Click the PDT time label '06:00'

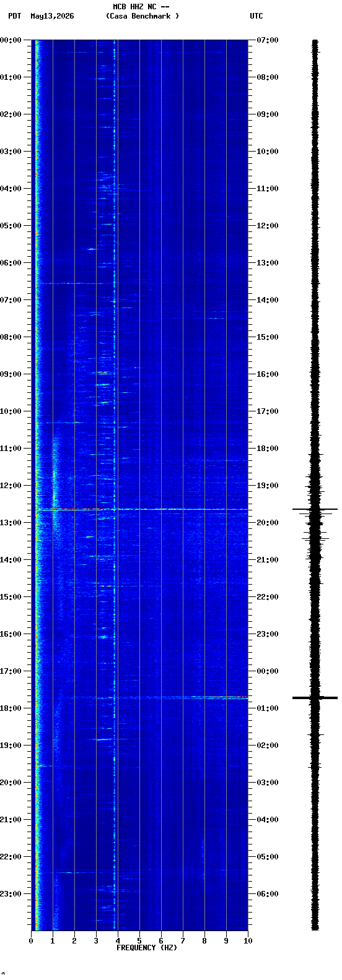pyautogui.click(x=11, y=263)
